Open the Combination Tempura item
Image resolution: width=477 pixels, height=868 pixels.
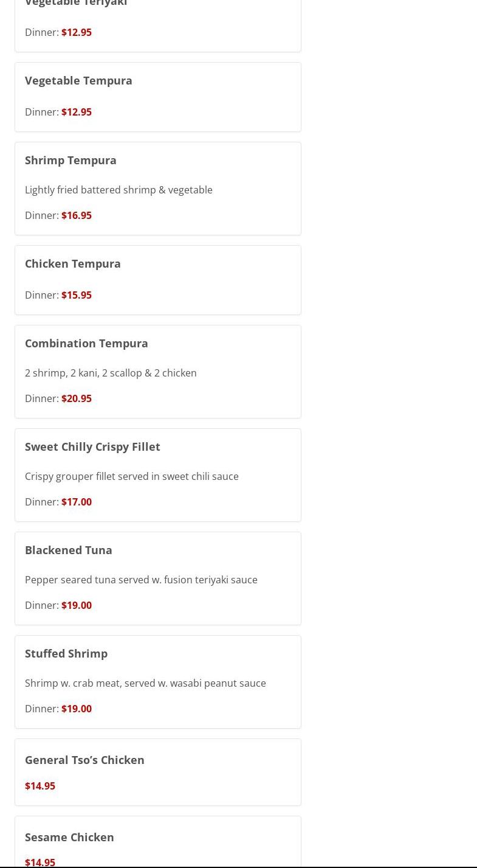pyautogui.click(x=86, y=343)
